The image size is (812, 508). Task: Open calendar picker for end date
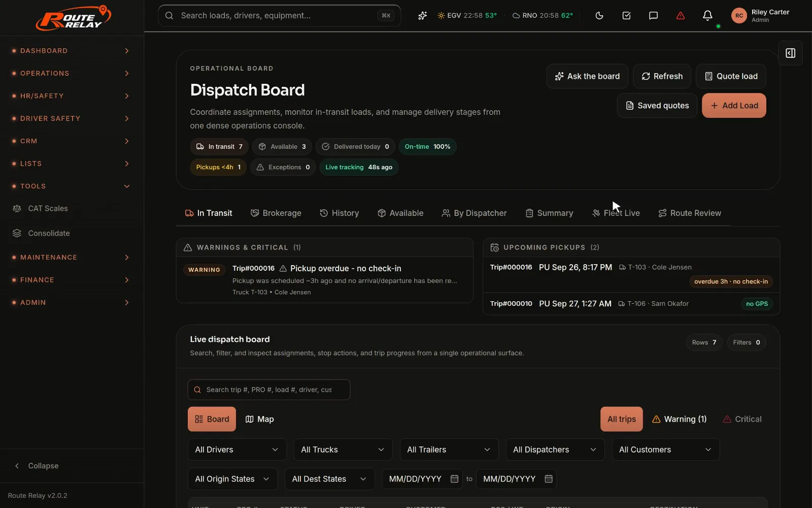pos(549,479)
